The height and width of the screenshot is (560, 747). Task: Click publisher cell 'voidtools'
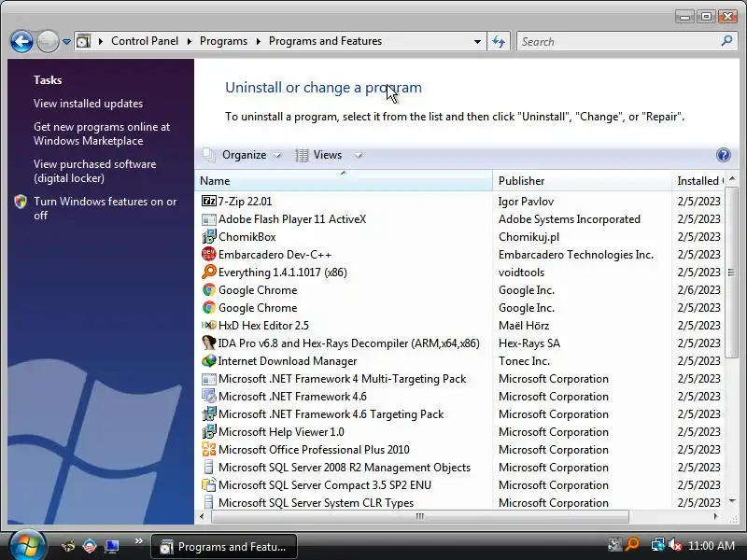click(521, 273)
